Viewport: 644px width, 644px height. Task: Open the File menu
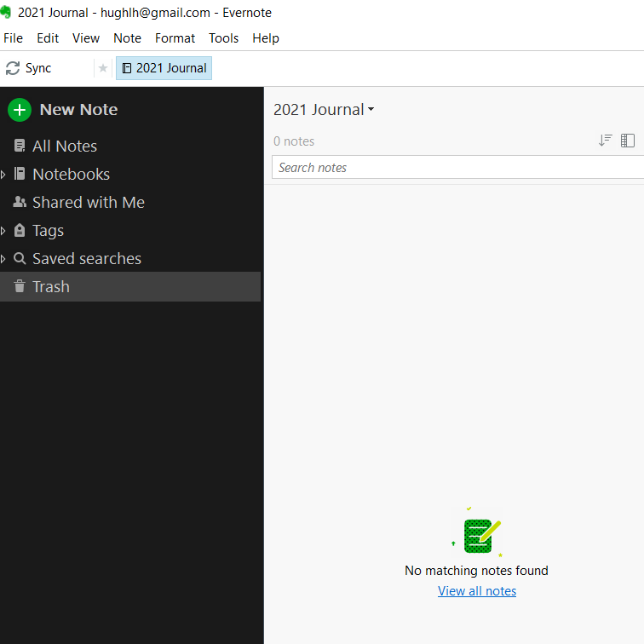13,38
